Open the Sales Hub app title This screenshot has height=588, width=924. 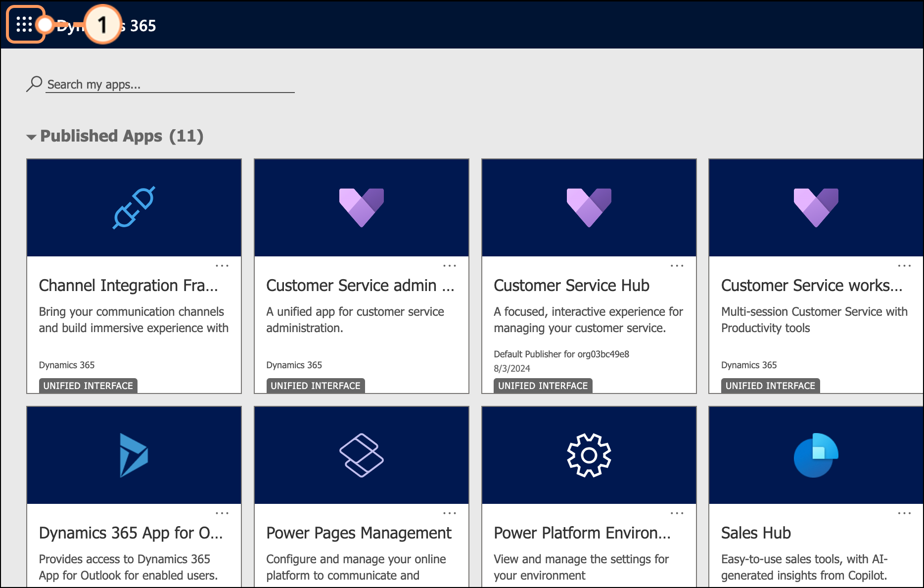point(756,533)
